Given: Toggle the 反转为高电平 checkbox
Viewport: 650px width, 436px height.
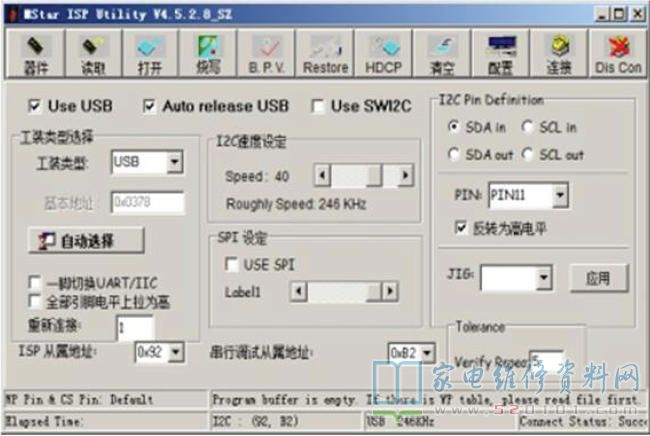Looking at the screenshot, I should (461, 228).
